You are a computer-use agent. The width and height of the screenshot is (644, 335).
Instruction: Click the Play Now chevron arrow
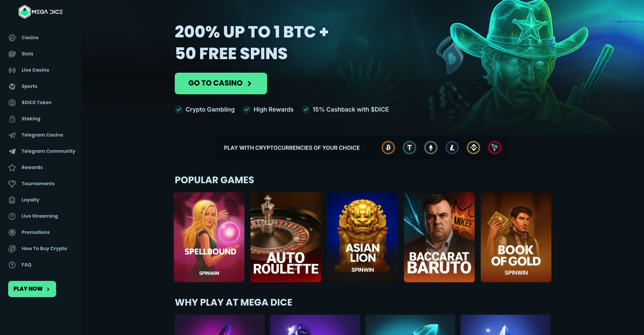point(48,289)
